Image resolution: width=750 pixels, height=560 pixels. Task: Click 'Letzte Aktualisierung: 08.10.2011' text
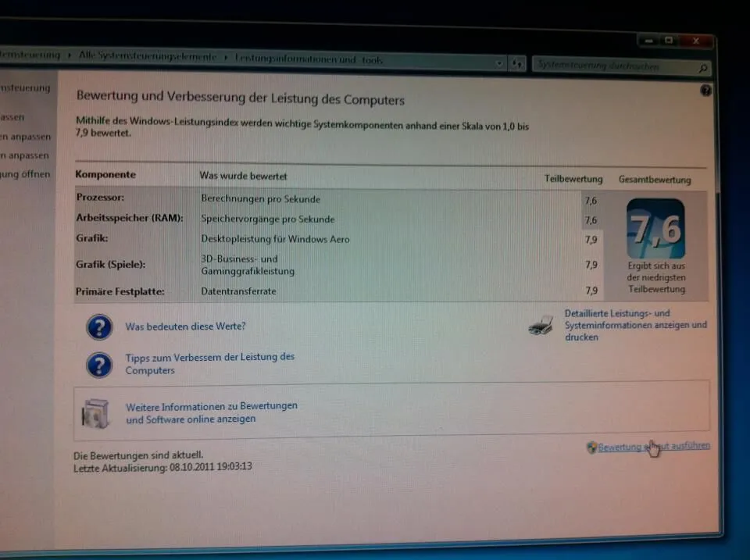(162, 467)
